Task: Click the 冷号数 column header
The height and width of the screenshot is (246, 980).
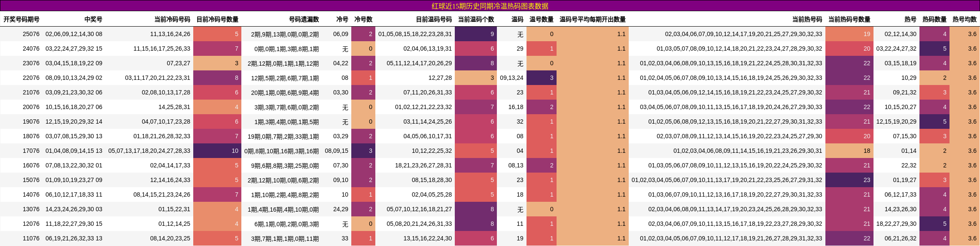Action: (363, 19)
